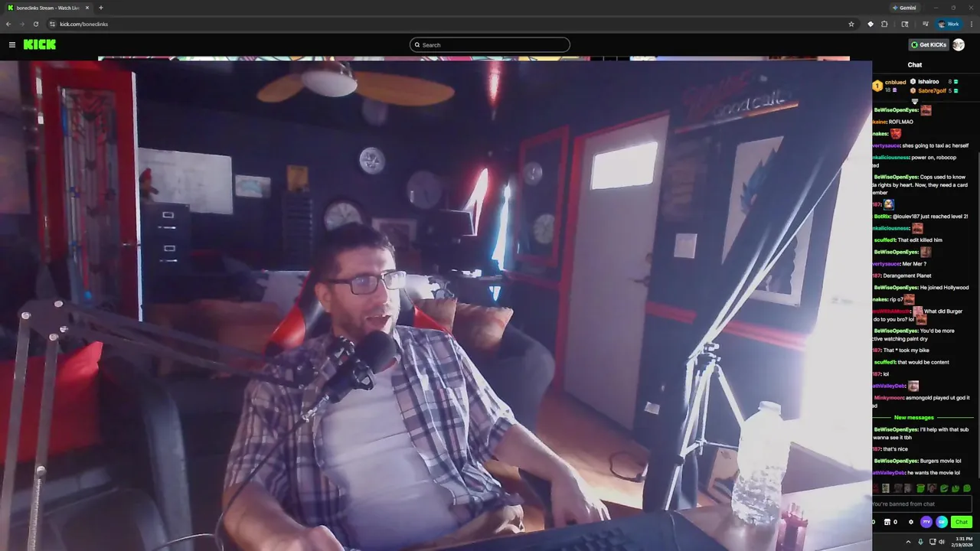Open chat settings gear icon
The width and height of the screenshot is (980, 551).
click(910, 522)
